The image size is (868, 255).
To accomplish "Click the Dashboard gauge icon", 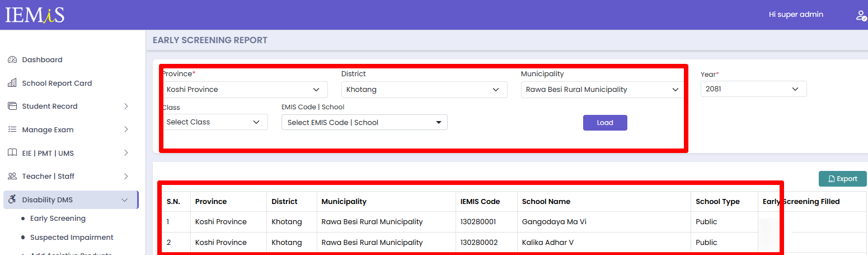I will click(12, 60).
